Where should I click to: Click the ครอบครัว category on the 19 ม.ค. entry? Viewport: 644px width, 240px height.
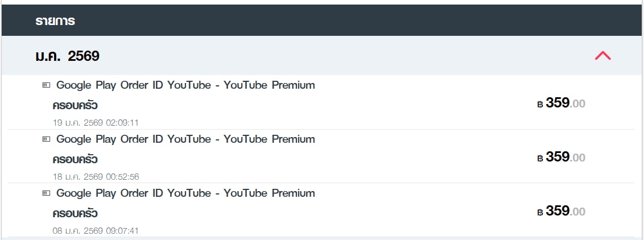(x=75, y=105)
